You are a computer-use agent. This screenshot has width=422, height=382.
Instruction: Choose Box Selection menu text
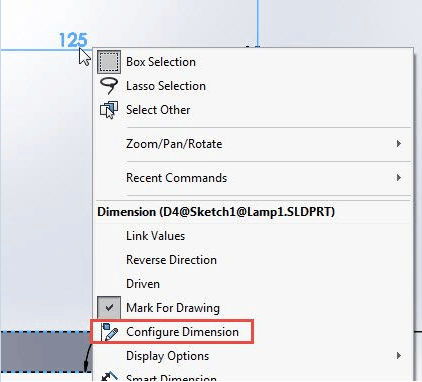point(161,62)
